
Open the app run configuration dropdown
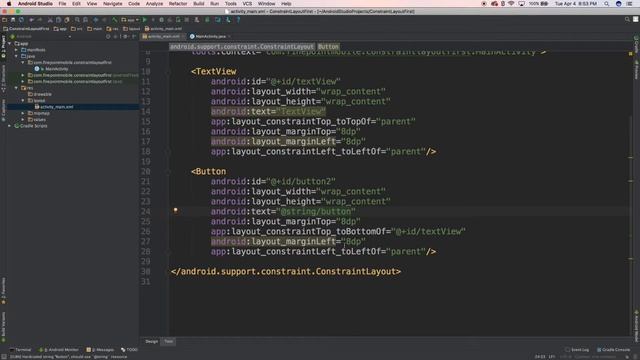click(130, 20)
